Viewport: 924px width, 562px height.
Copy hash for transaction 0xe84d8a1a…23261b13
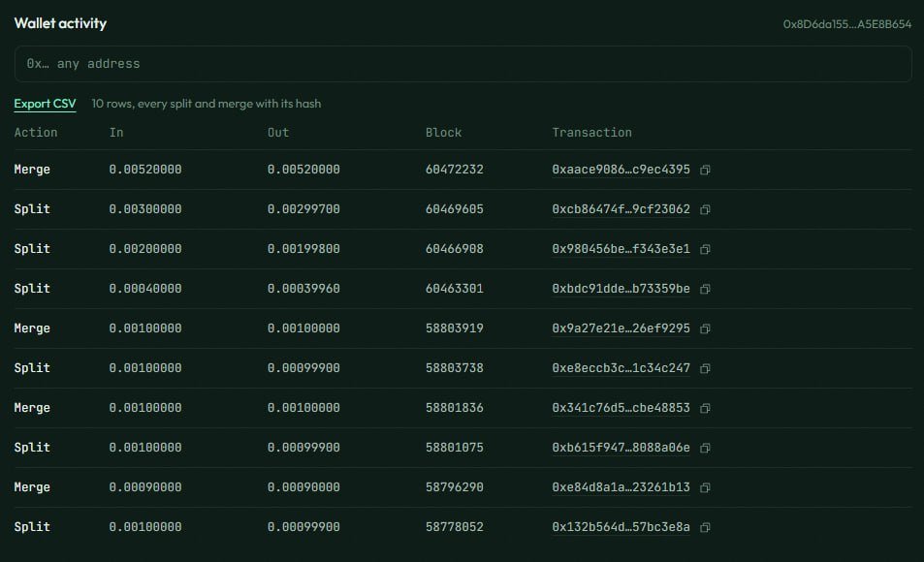pos(705,487)
